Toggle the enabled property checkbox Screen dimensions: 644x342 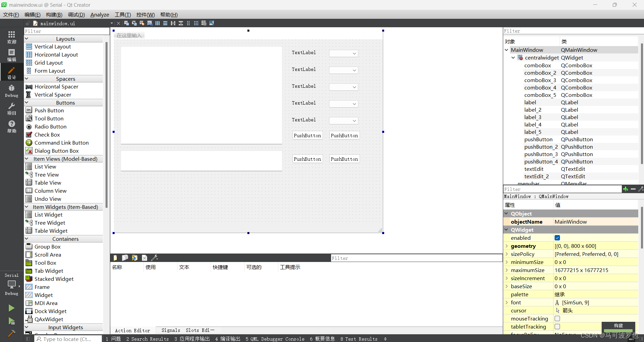pos(557,238)
